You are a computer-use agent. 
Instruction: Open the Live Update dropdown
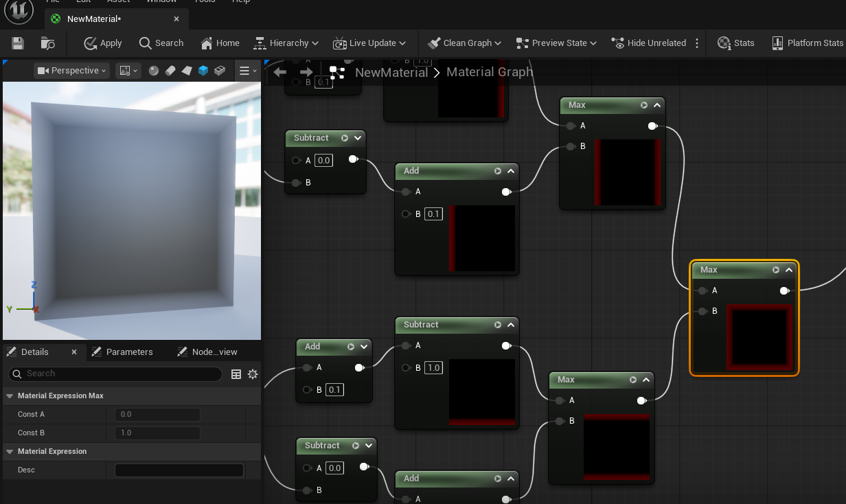(369, 43)
